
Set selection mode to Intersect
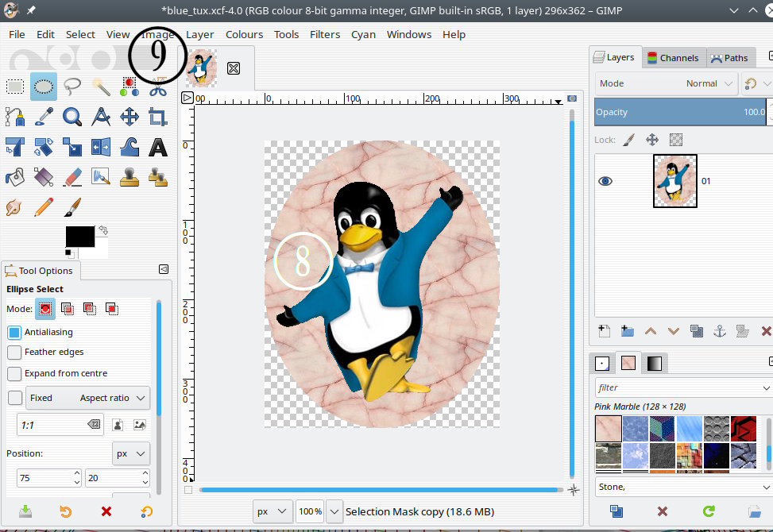(112, 309)
